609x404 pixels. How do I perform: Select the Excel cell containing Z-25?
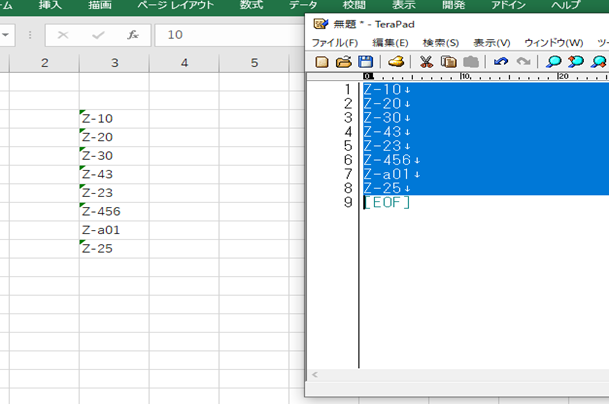114,249
